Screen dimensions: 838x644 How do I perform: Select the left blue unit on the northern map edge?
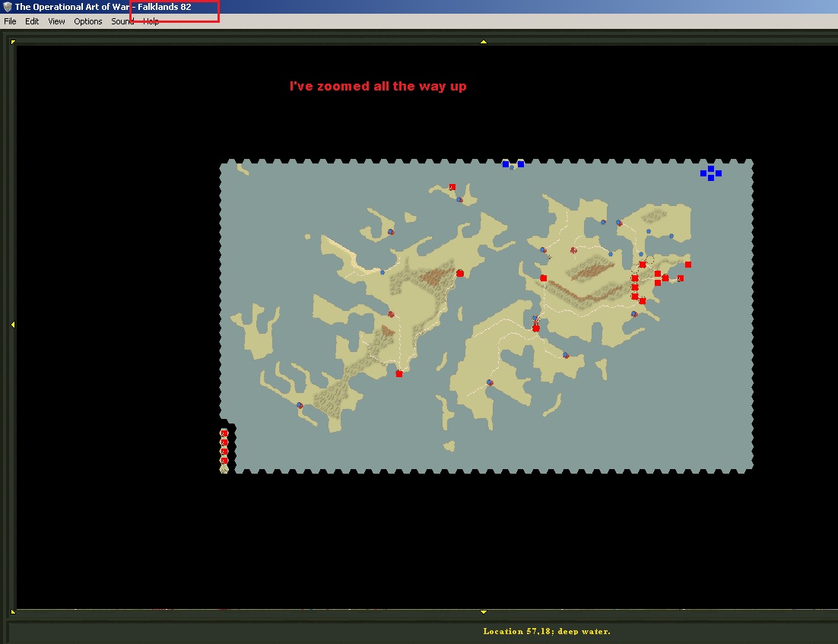[x=506, y=164]
